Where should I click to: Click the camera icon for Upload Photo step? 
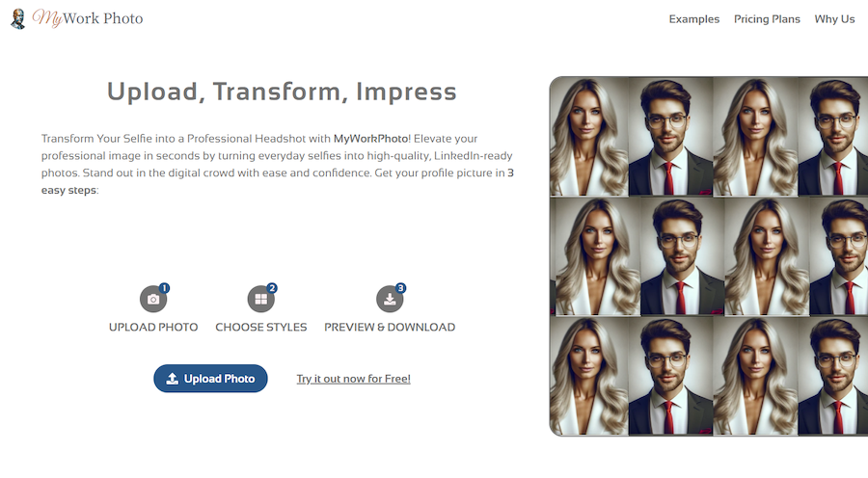click(x=152, y=300)
